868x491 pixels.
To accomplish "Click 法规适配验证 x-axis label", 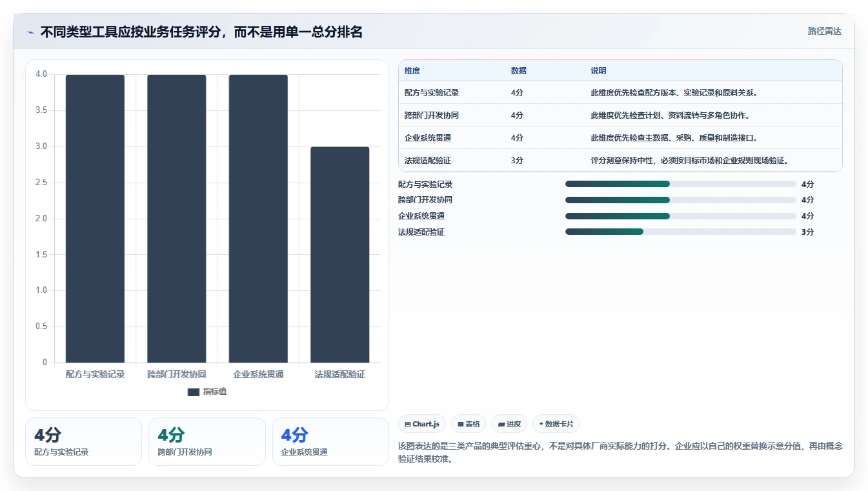I will coord(340,374).
